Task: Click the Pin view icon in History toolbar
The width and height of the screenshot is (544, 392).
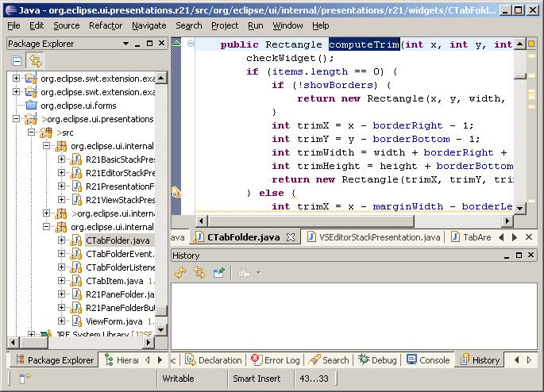Action: click(x=219, y=273)
